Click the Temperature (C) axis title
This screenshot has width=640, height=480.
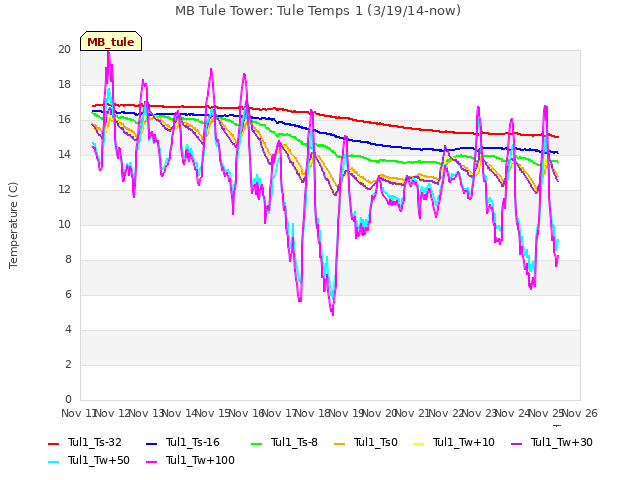13,225
